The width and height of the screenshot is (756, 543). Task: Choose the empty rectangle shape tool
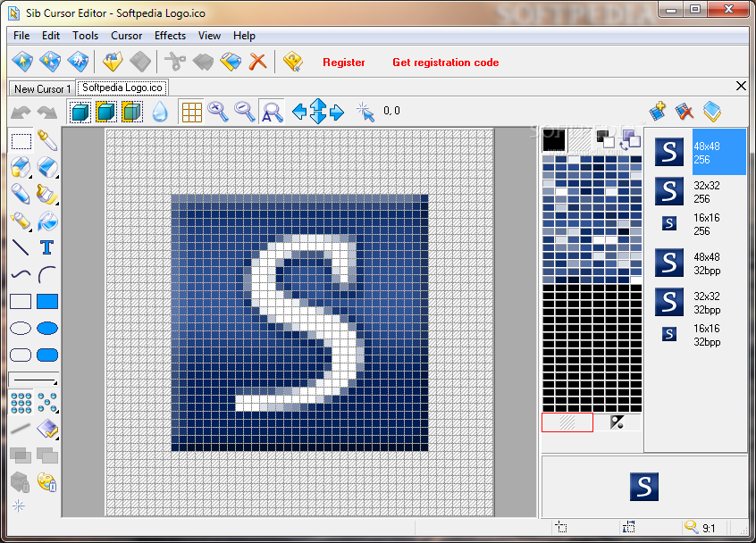pos(21,302)
